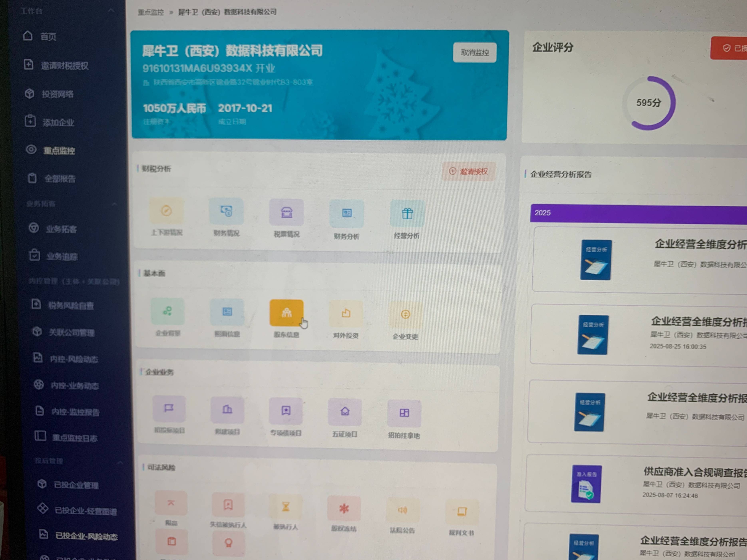Open the 经营分析 gift icon
Screen dimensions: 747x560
coord(407,214)
